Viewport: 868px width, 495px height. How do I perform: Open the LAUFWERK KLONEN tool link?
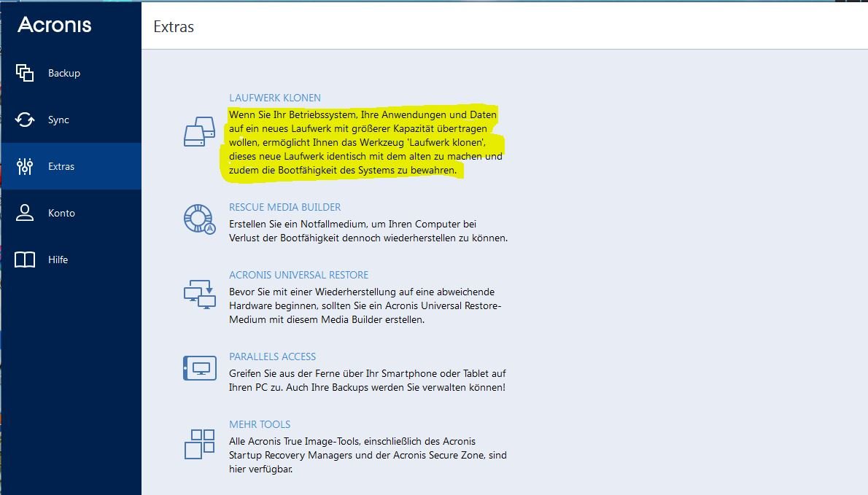[x=275, y=98]
